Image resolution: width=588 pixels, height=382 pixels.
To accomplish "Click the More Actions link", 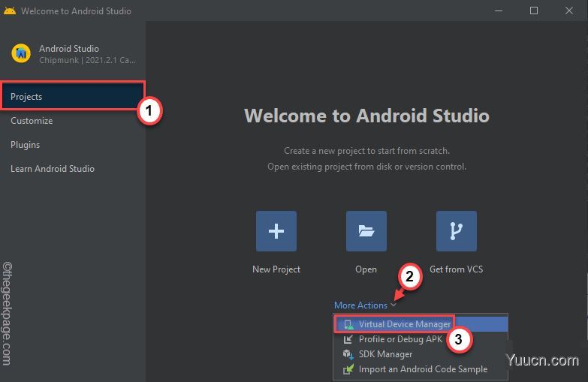I will point(360,305).
